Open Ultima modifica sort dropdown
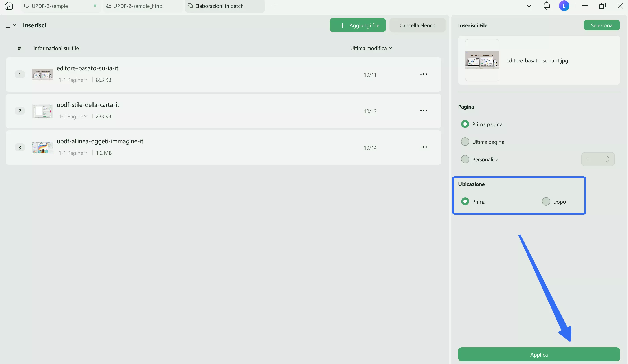Image resolution: width=628 pixels, height=364 pixels. click(371, 48)
